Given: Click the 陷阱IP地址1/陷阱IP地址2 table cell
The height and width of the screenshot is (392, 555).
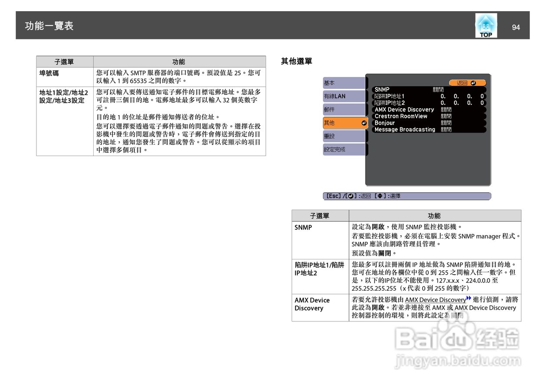Looking at the screenshot, I should click(320, 276).
